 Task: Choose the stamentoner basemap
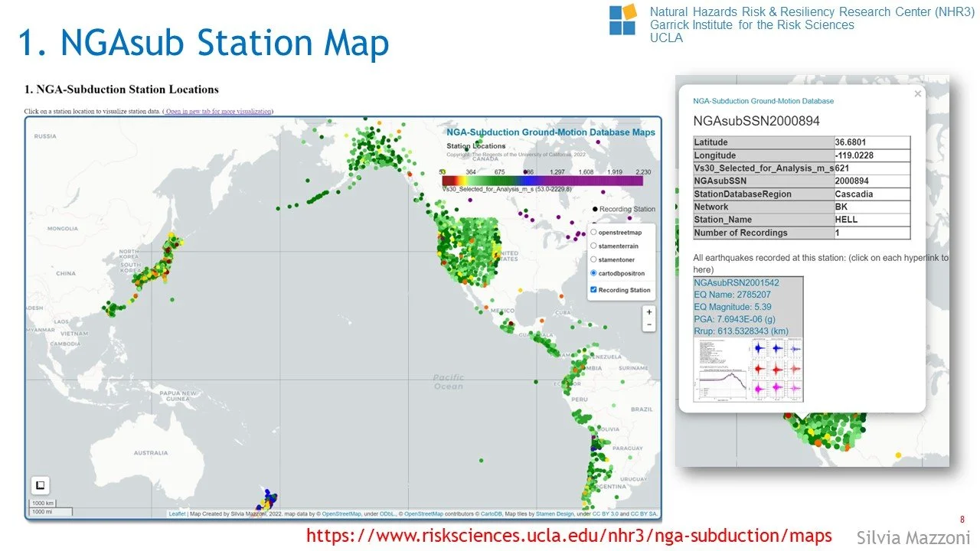(x=594, y=260)
